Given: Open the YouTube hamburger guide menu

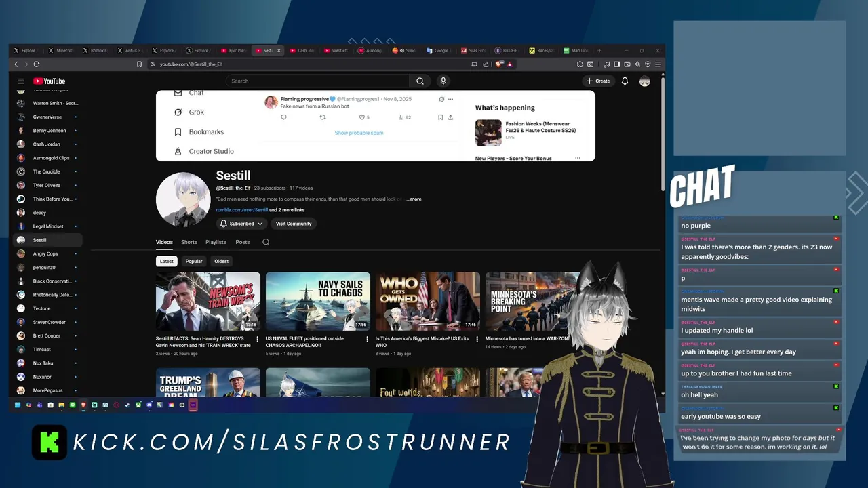Looking at the screenshot, I should 20,81.
